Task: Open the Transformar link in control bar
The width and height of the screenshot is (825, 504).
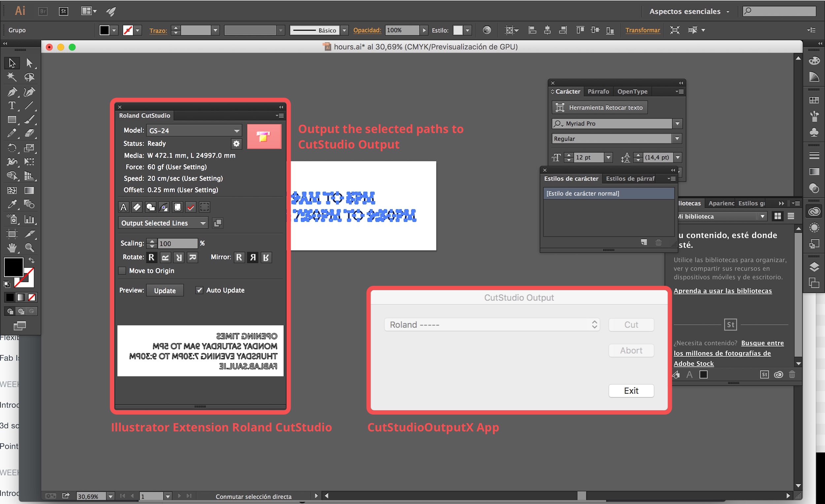Action: point(643,30)
